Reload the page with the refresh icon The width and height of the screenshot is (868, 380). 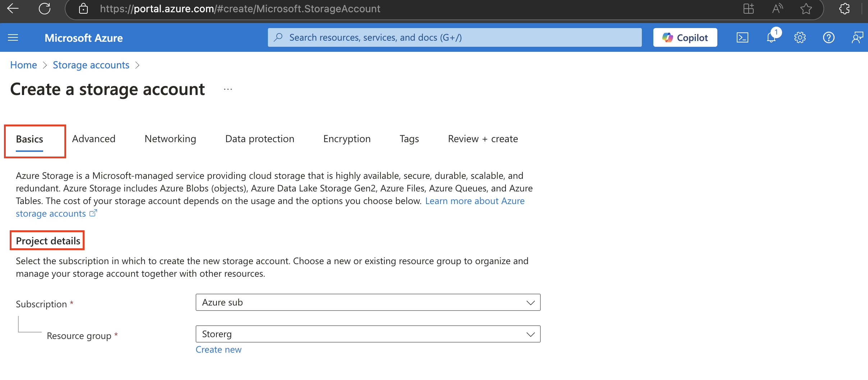[45, 9]
